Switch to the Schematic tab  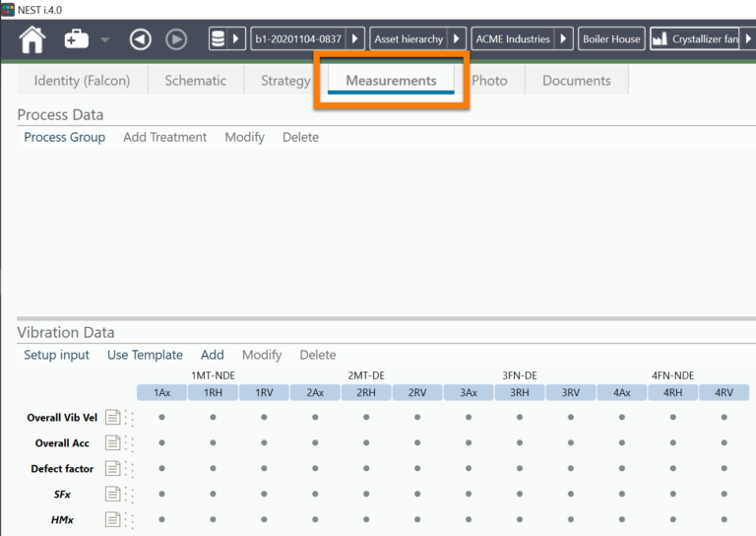pos(195,81)
